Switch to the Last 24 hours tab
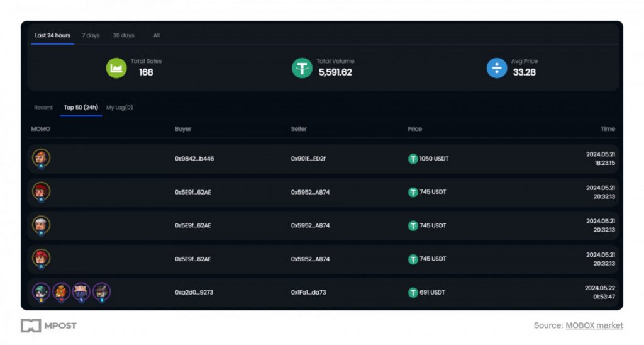Image resolution: width=644 pixels, height=345 pixels. tap(53, 35)
